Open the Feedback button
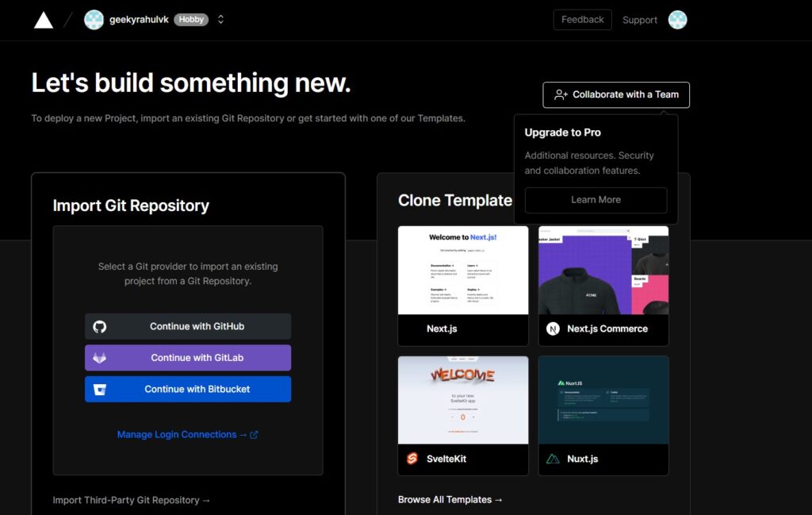 [x=582, y=20]
